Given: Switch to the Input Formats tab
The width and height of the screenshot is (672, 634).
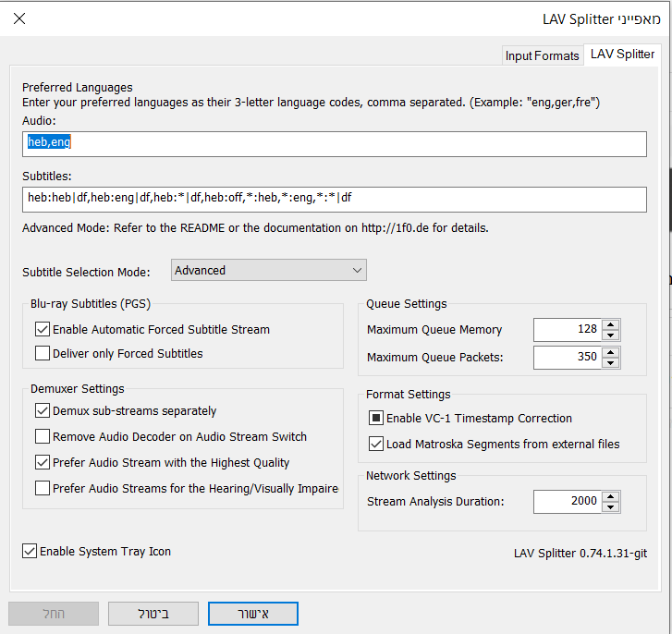Looking at the screenshot, I should coord(542,55).
